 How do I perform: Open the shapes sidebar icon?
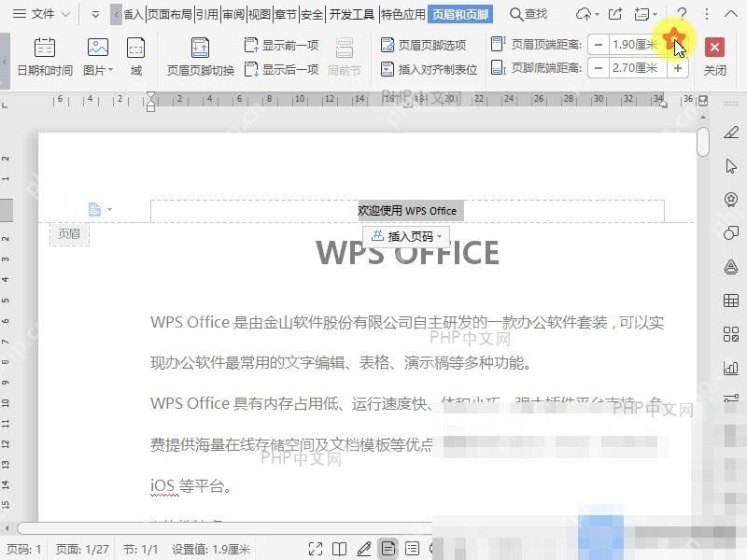pos(731,232)
